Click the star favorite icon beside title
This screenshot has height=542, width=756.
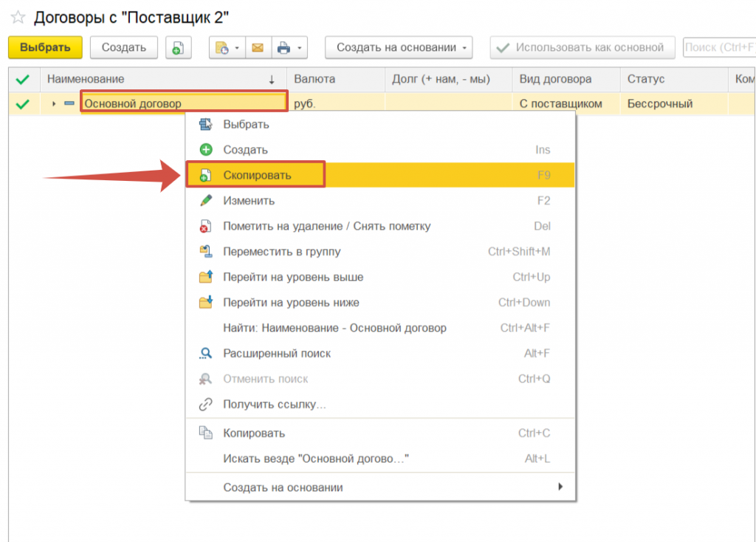[18, 18]
